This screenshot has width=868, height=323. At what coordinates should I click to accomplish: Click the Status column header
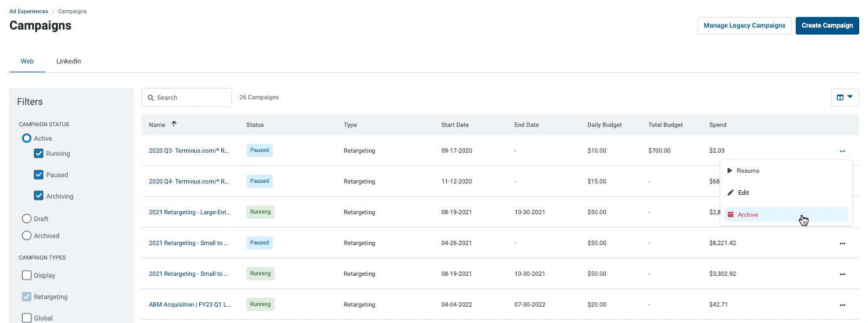pos(255,125)
